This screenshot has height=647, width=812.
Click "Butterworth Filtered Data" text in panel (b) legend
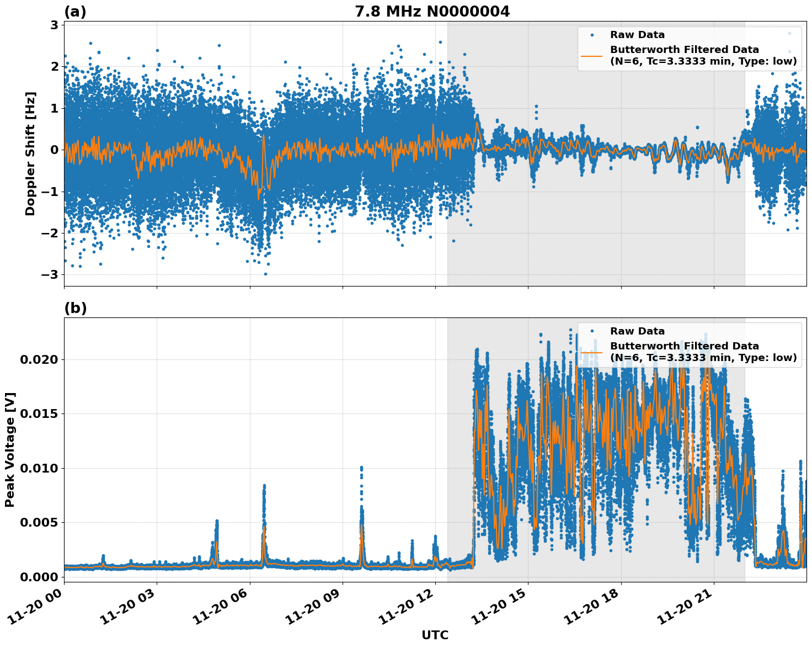pyautogui.click(x=684, y=346)
